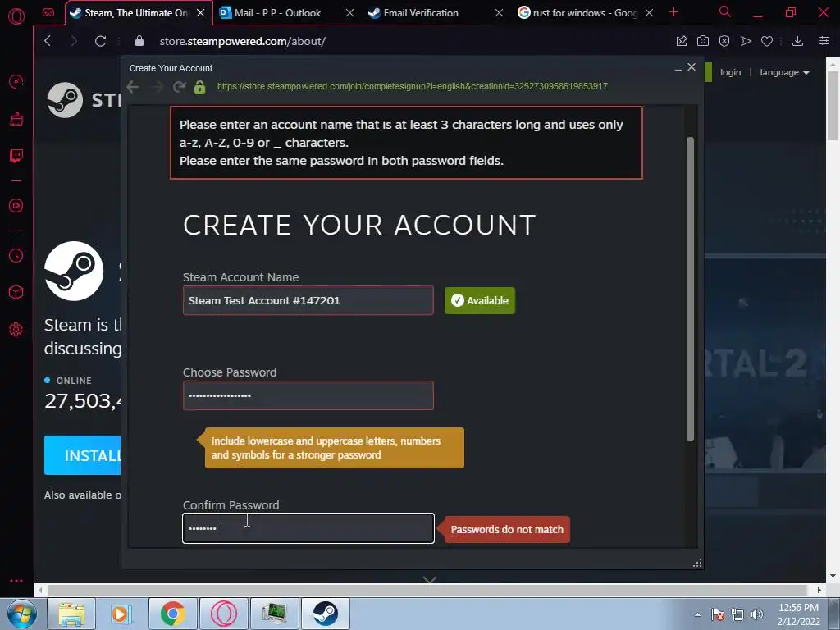Screen dimensions: 840x630
Task: Open browser Settings gear in sidebar
Action: (x=16, y=330)
